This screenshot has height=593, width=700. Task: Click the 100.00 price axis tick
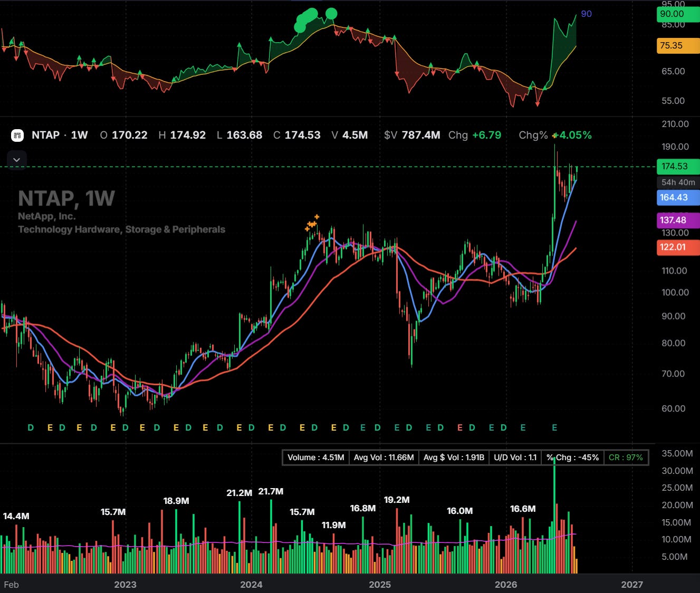click(x=675, y=293)
